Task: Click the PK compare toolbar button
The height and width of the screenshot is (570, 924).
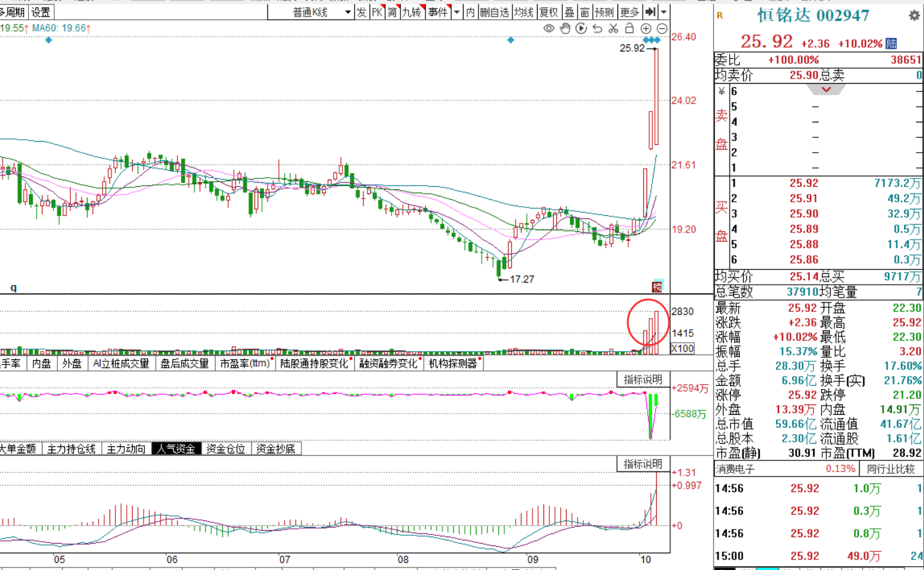Action: pyautogui.click(x=377, y=12)
